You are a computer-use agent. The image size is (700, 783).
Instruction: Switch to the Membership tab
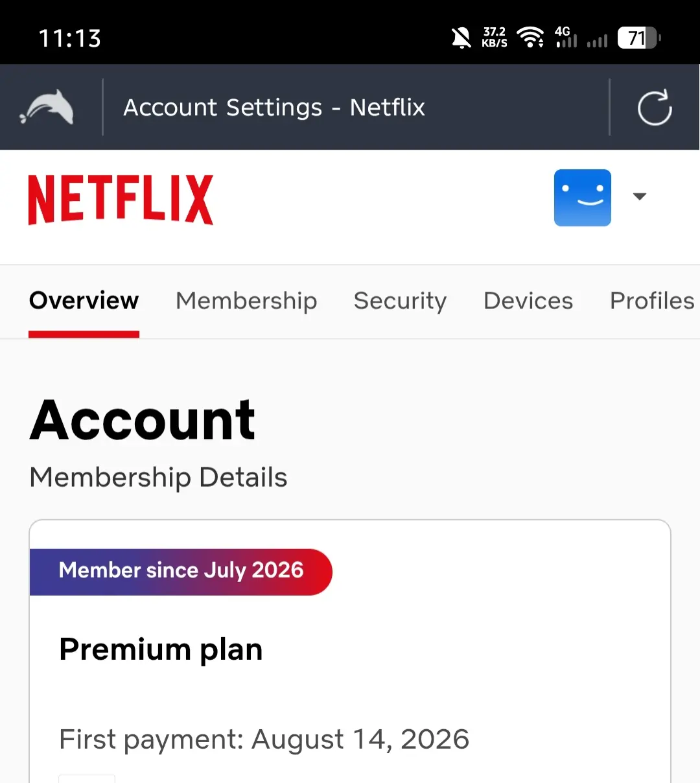click(x=246, y=301)
